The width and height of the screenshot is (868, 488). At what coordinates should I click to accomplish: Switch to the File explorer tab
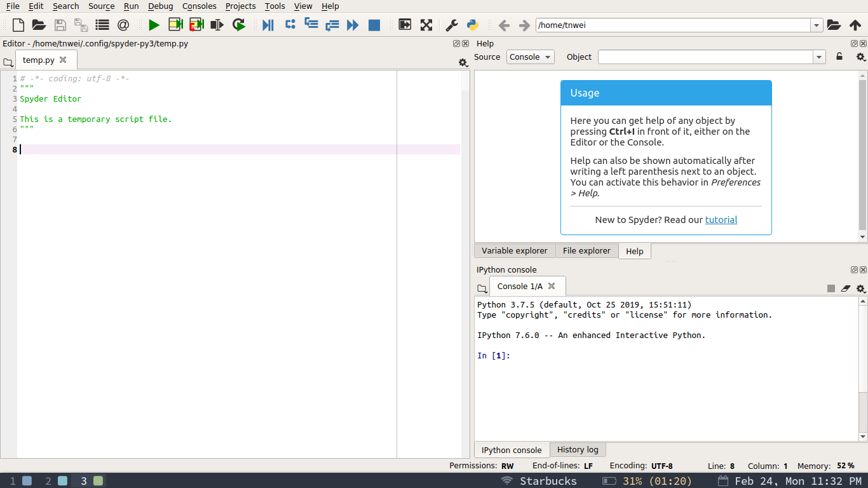point(587,250)
